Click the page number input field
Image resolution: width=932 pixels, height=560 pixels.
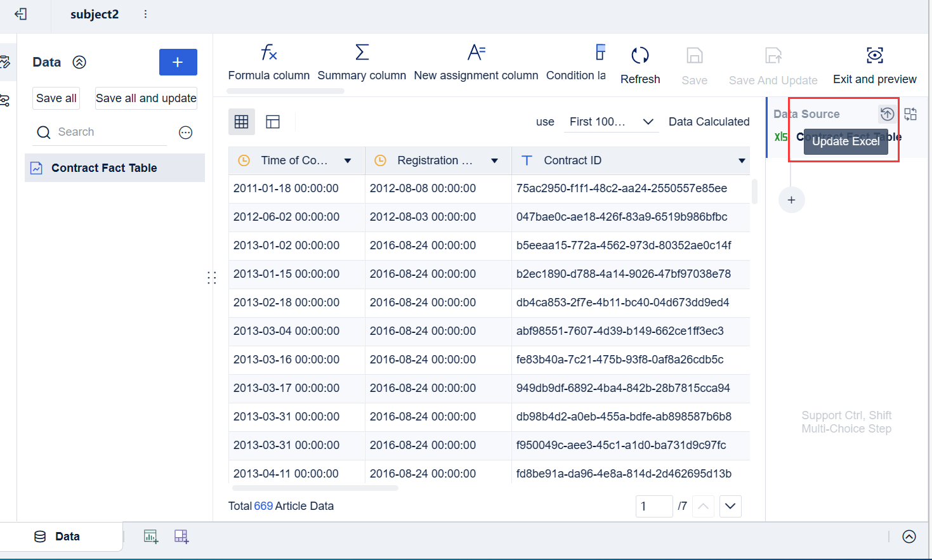point(654,506)
